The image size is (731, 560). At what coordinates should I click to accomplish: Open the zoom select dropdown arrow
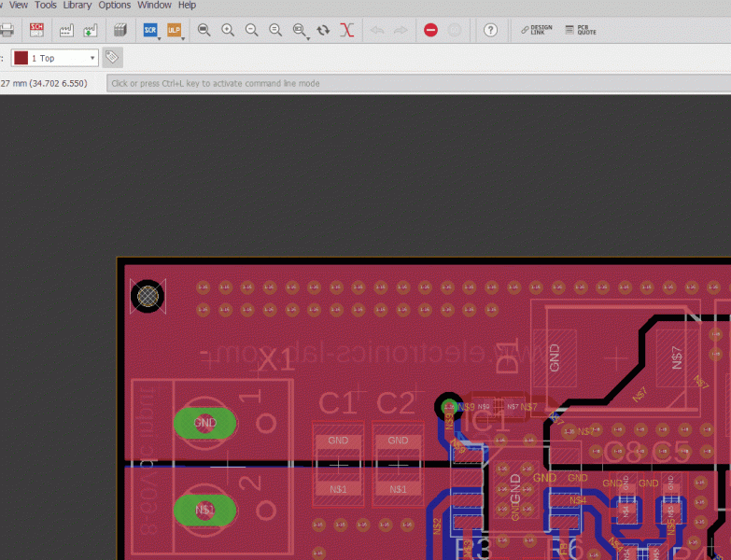click(308, 38)
